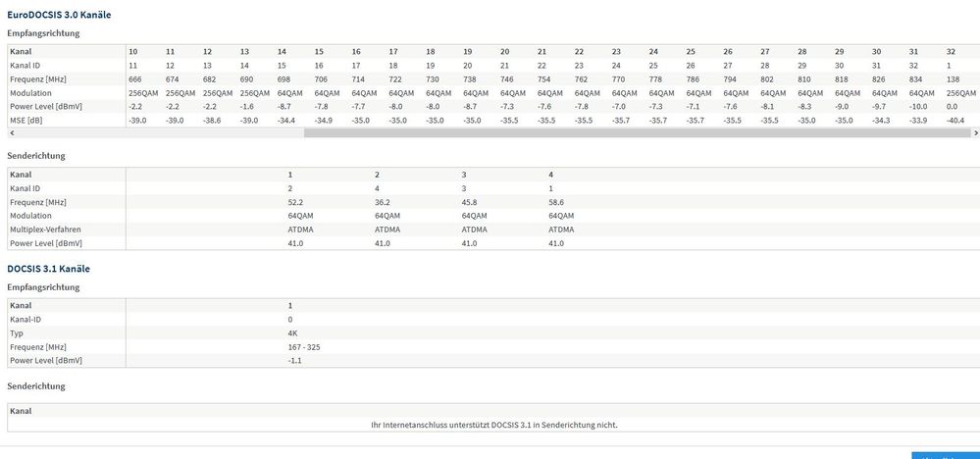Click the MSE value -34.4
980x459 pixels.
pos(286,120)
